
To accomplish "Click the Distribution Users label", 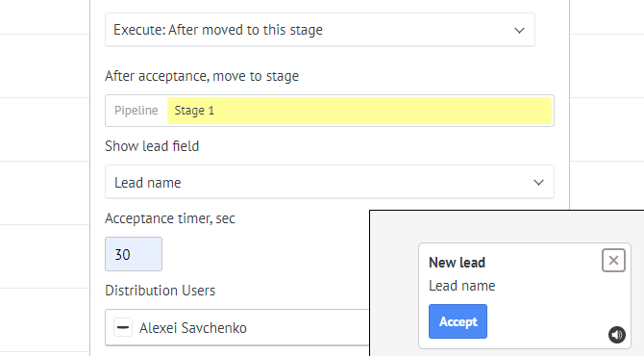I will [160, 291].
